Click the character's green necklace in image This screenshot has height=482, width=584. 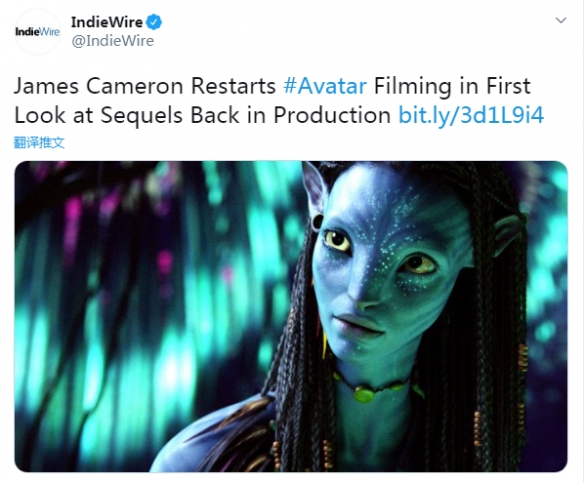pos(376,389)
